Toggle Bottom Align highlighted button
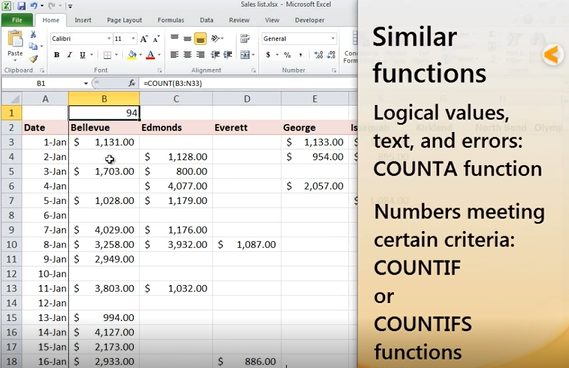569x368 pixels. (200, 39)
